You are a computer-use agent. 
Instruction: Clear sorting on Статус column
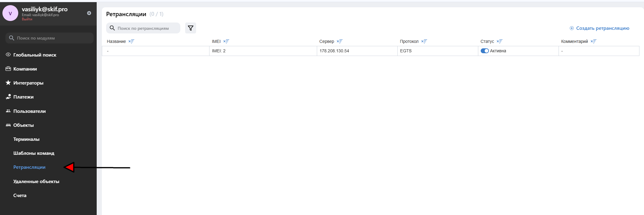pos(500,41)
